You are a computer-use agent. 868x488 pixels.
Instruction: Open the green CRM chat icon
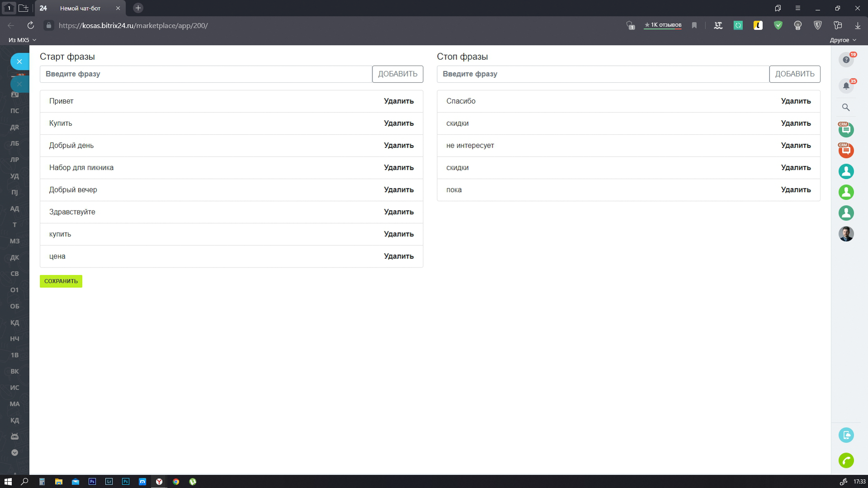(846, 130)
